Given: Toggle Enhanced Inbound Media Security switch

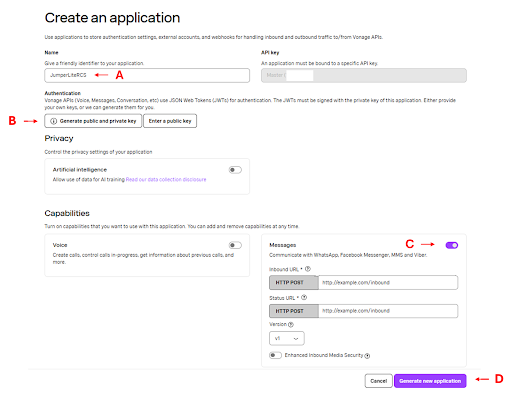Looking at the screenshot, I should [x=275, y=355].
